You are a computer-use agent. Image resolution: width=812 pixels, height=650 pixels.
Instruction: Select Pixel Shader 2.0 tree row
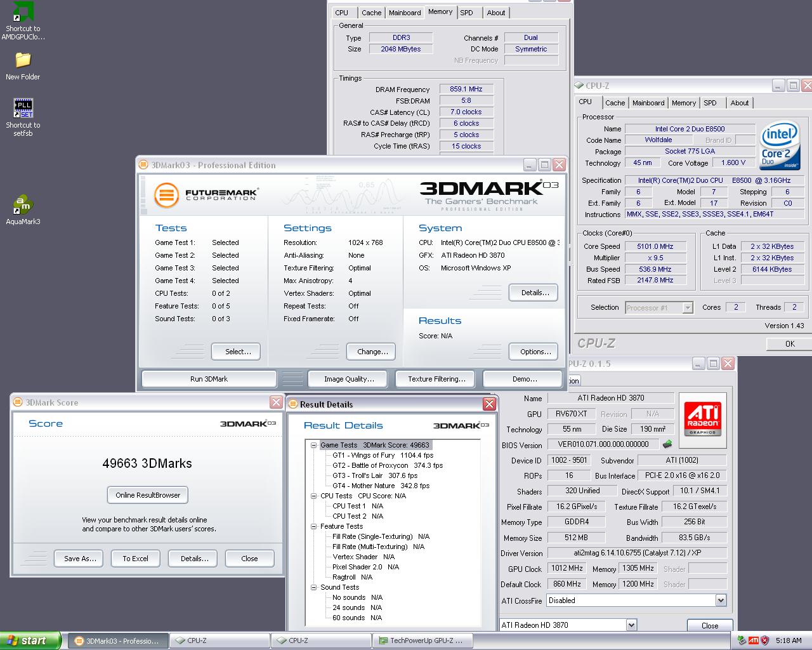pos(365,567)
